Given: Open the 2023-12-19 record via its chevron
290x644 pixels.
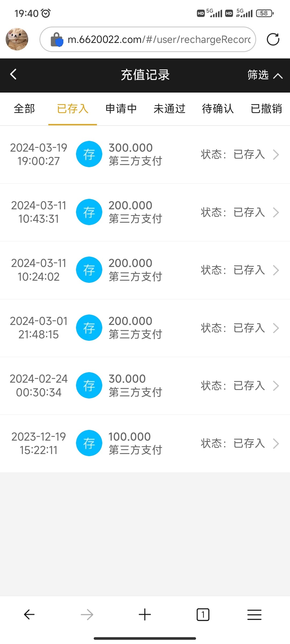Looking at the screenshot, I should [276, 444].
